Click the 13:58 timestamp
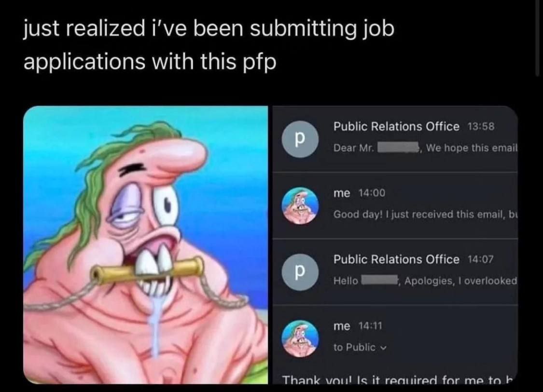543x392 pixels. tap(481, 127)
